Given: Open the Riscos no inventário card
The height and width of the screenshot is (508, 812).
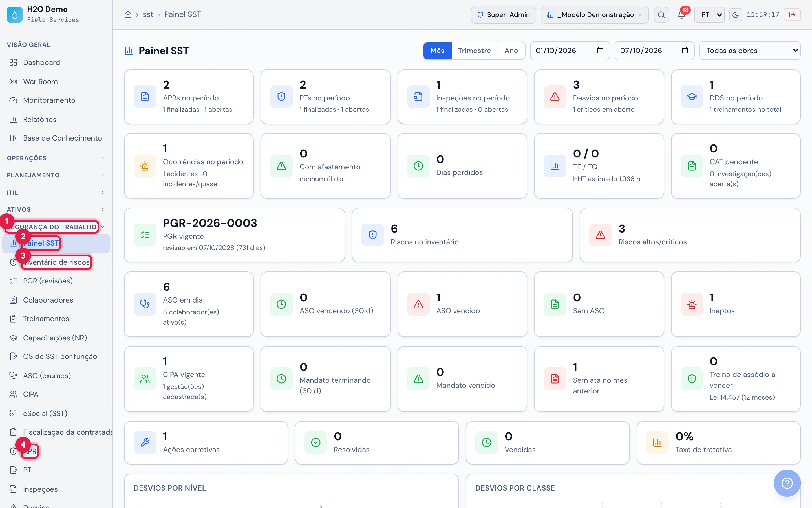Looking at the screenshot, I should (462, 235).
